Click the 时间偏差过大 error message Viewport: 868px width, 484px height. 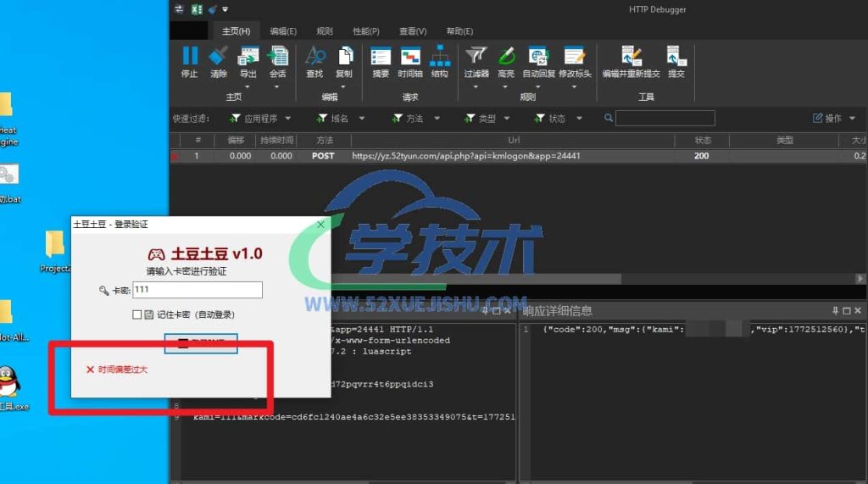(x=123, y=370)
